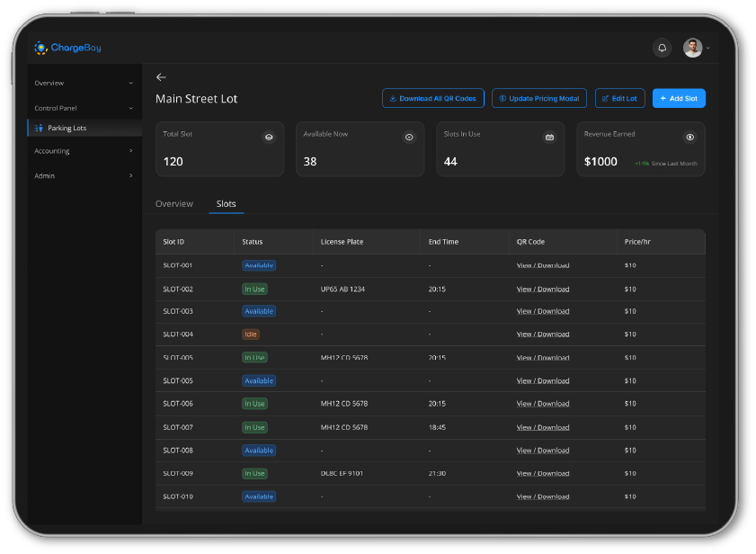This screenshot has width=756, height=554.
Task: Click the Add Slot button
Action: point(679,98)
